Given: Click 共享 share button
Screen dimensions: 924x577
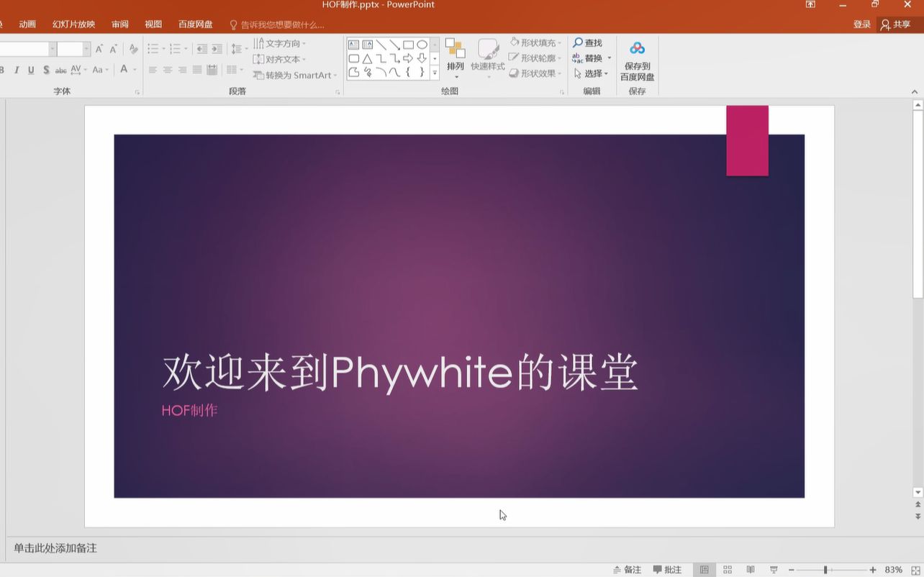Looking at the screenshot, I should point(896,24).
